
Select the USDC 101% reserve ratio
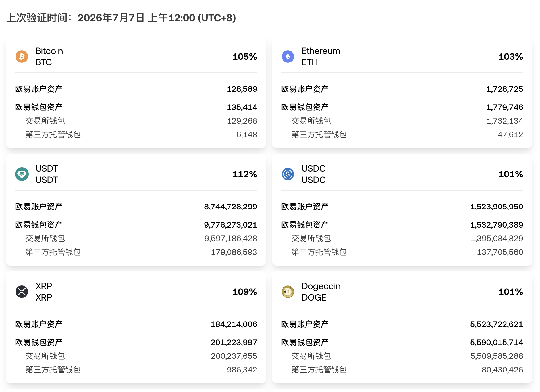tap(511, 174)
